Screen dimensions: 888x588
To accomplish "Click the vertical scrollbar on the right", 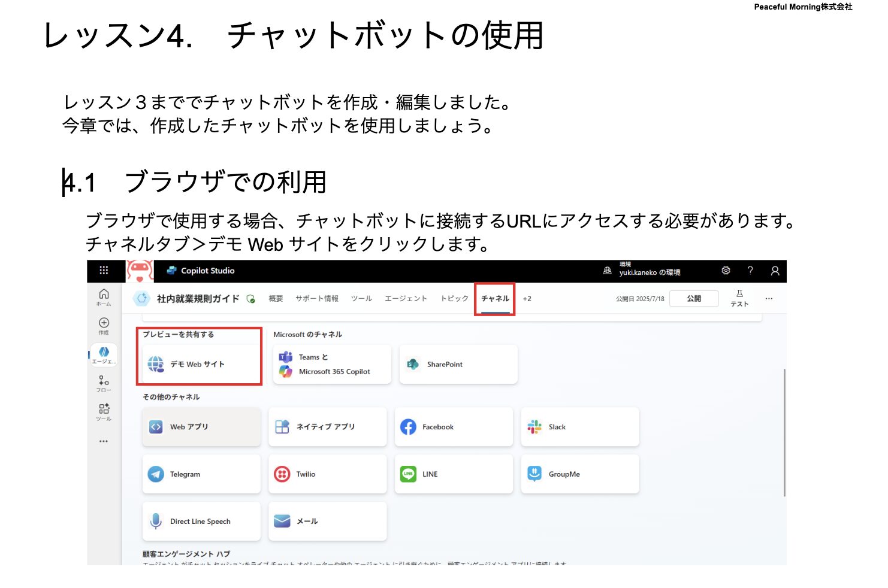I will [x=784, y=432].
